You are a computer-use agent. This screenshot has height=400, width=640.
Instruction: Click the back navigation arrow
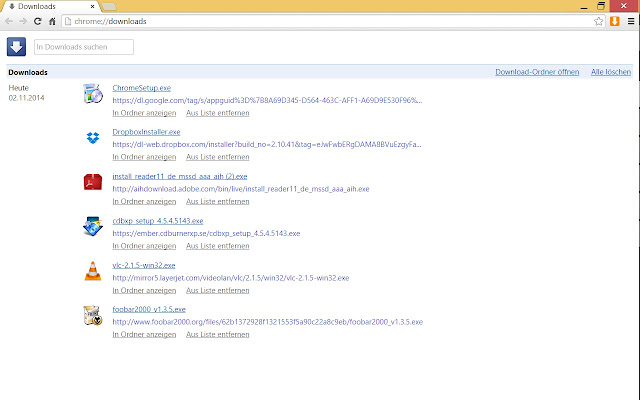click(x=9, y=21)
